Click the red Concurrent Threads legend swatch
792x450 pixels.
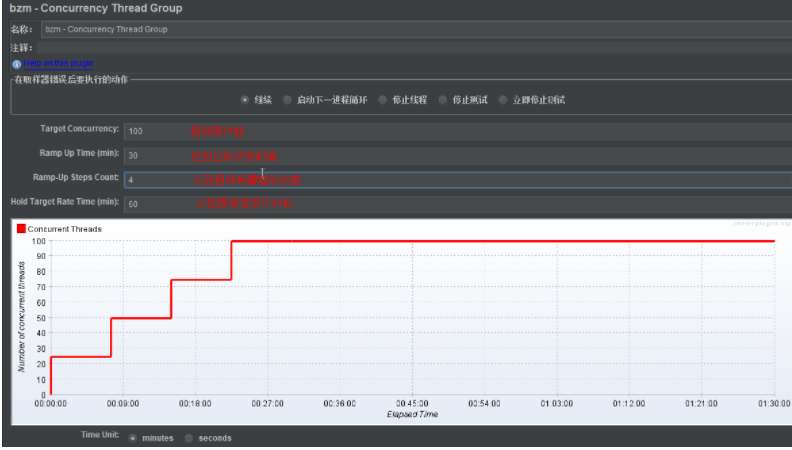coord(21,229)
